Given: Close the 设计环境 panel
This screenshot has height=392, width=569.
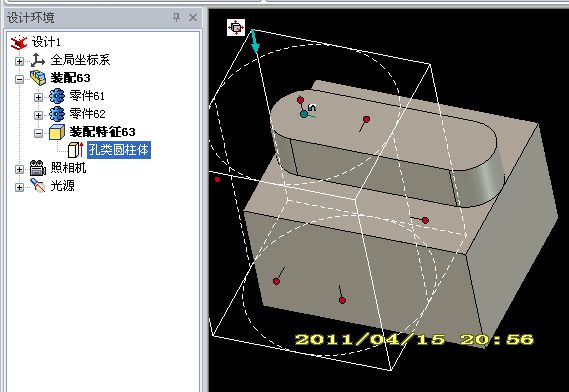Looking at the screenshot, I should click(x=193, y=17).
